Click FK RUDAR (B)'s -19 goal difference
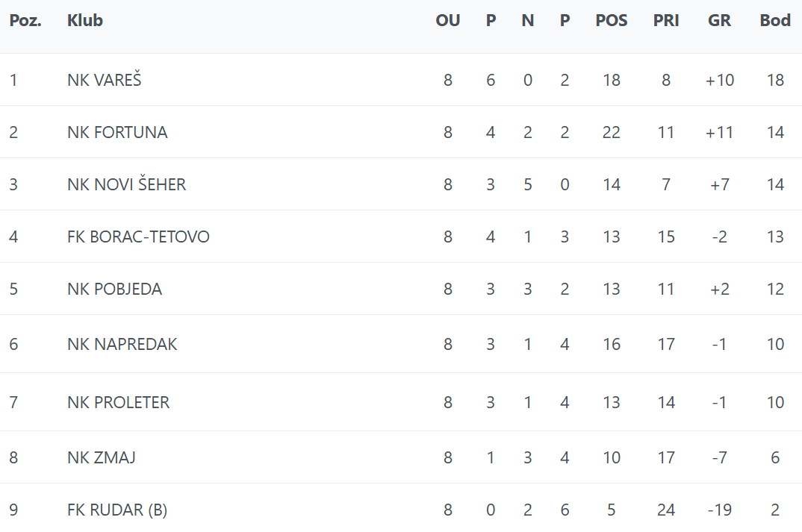 (719, 510)
